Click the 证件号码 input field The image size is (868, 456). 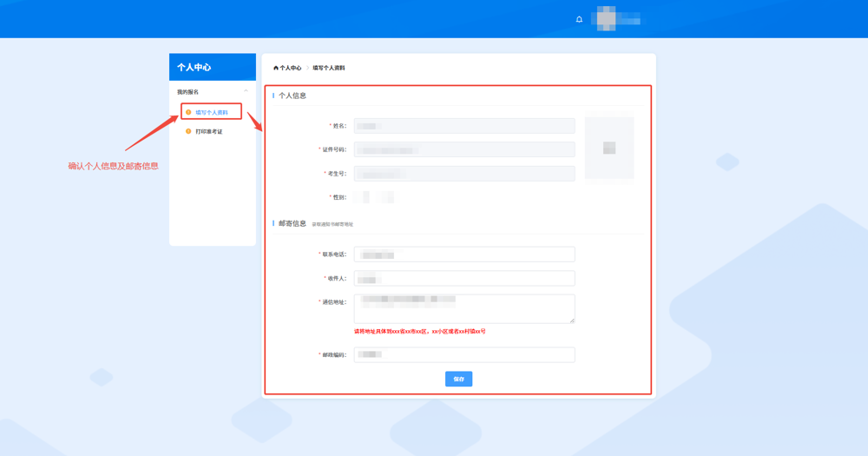[x=464, y=149]
